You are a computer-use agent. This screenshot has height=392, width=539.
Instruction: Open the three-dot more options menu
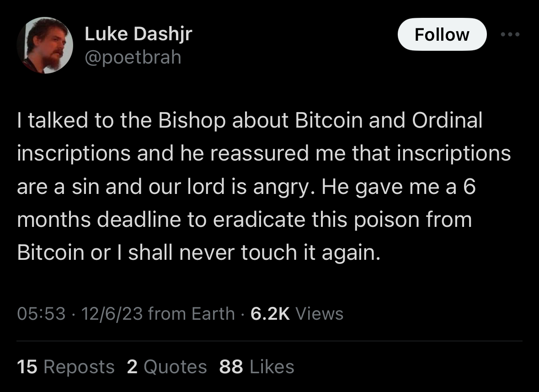click(x=510, y=35)
